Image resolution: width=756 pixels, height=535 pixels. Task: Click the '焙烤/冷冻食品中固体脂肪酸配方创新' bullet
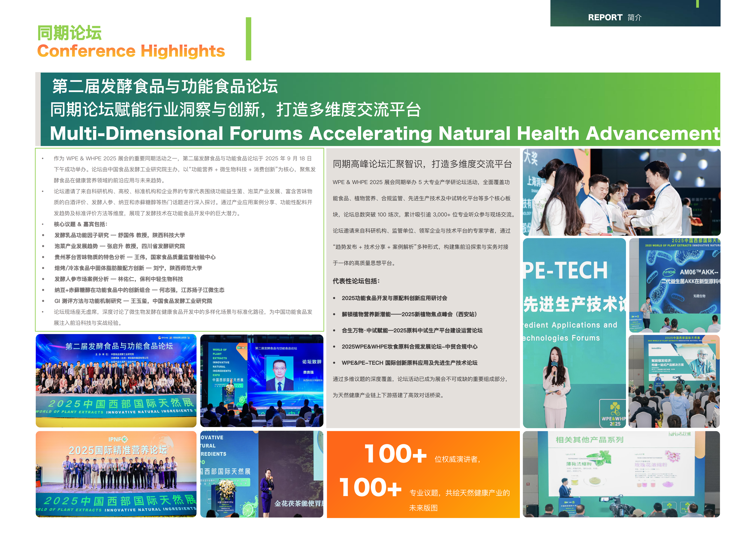pyautogui.click(x=128, y=268)
